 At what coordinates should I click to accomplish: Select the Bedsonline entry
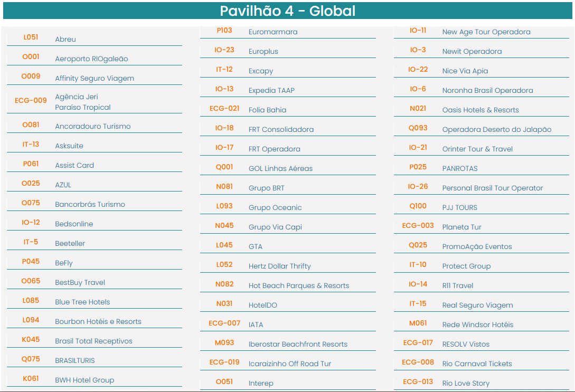click(74, 224)
